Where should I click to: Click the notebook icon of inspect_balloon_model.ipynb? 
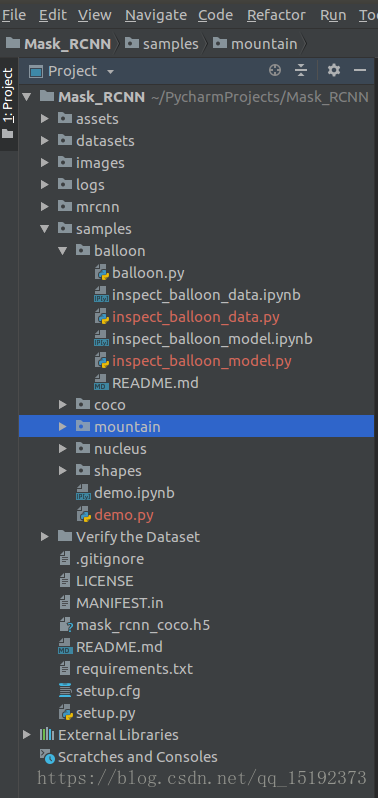[x=101, y=339]
